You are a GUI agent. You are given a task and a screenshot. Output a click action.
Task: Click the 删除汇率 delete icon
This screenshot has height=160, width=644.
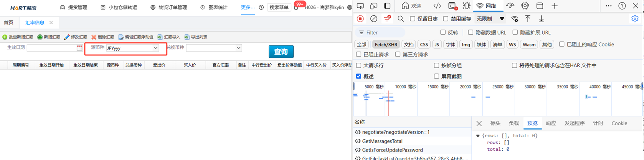coord(94,37)
